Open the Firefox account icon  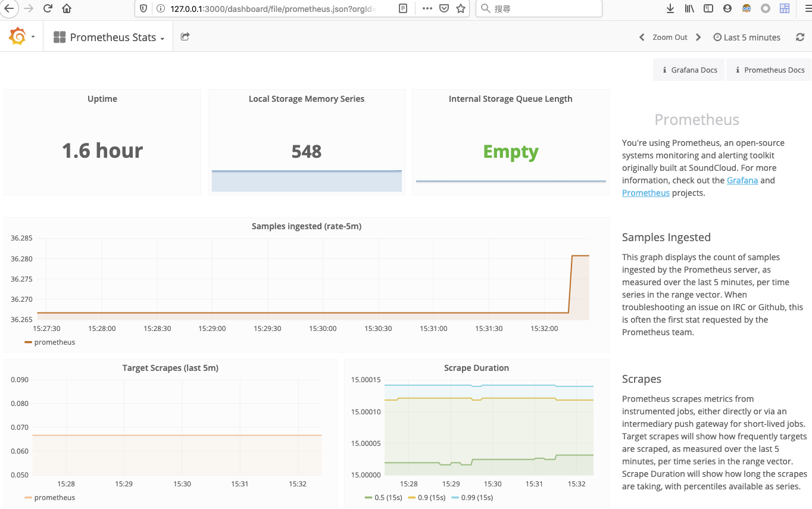[727, 8]
